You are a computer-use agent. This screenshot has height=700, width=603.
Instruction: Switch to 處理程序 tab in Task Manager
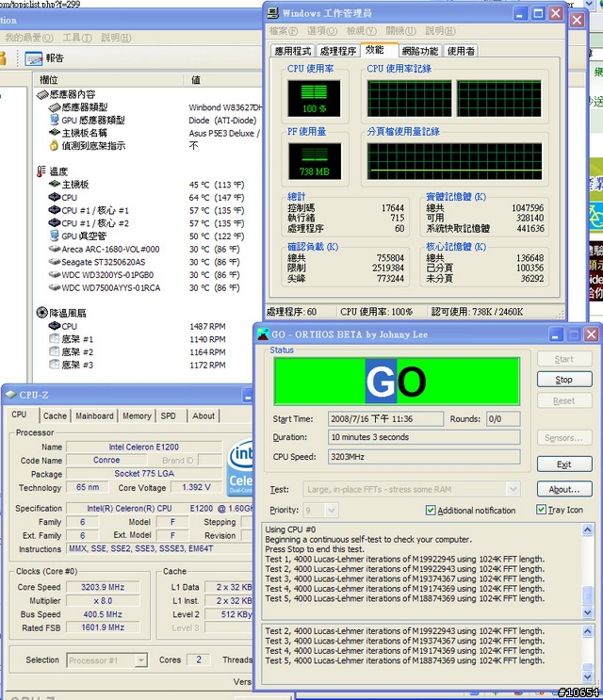tap(338, 51)
